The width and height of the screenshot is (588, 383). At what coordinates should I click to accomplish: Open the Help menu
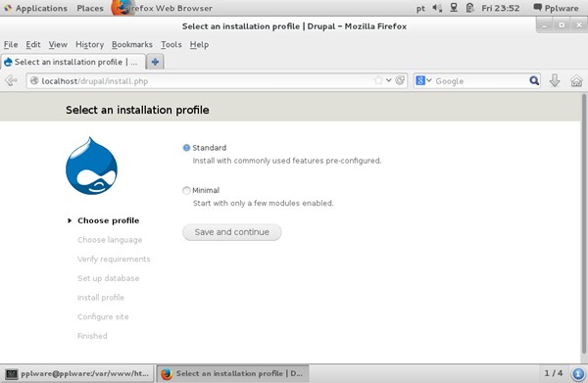coord(199,45)
